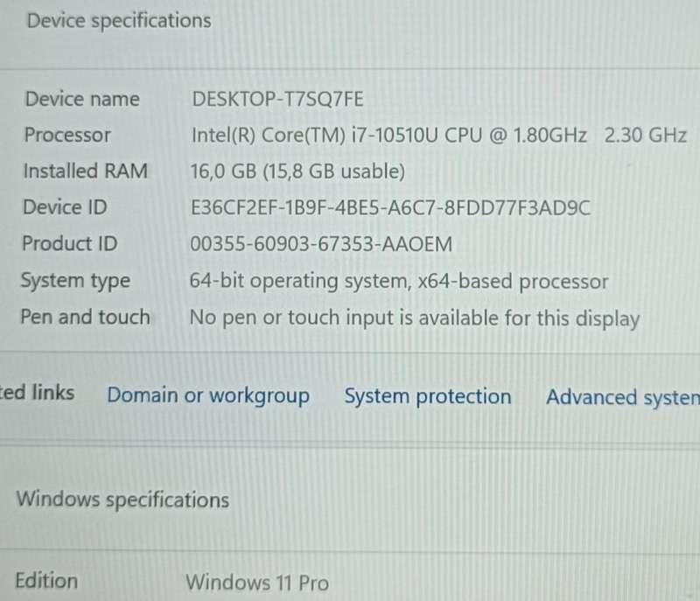This screenshot has height=601, width=700.
Task: Select Device ID value E36CF2EF-1B9F-4BE5-A6C7-8FDD77F3AD9C
Action: (x=390, y=208)
